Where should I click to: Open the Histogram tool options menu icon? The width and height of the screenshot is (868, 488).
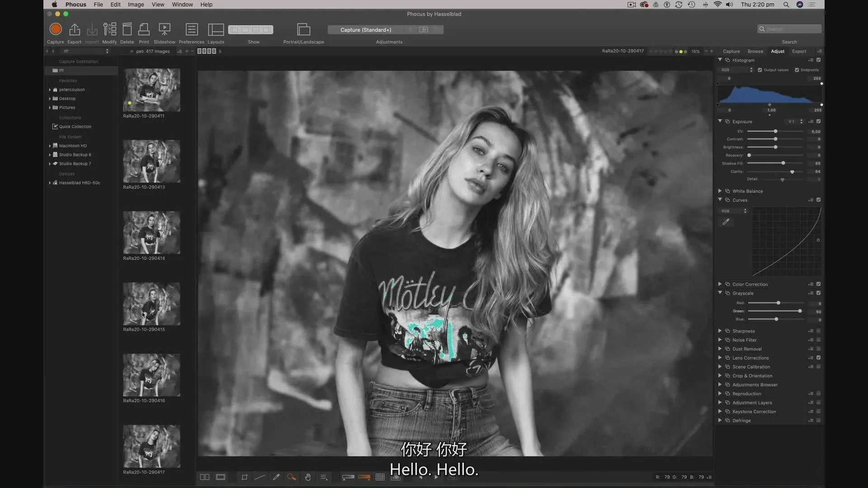click(811, 60)
